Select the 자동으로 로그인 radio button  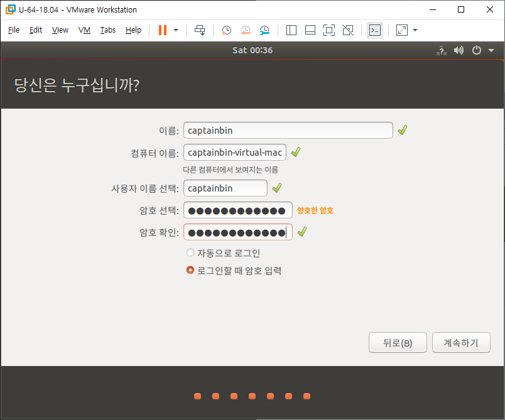[x=190, y=252]
